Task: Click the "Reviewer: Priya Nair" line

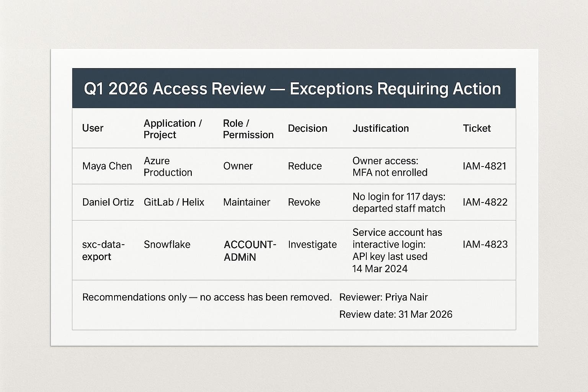Action: (x=384, y=297)
